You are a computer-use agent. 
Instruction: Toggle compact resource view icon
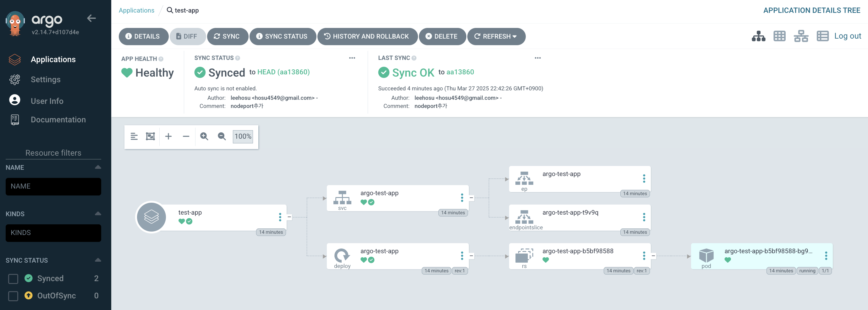point(134,136)
